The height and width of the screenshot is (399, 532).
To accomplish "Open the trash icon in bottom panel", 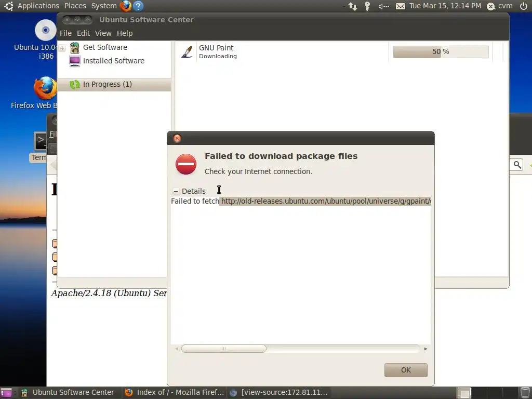I will [525, 393].
